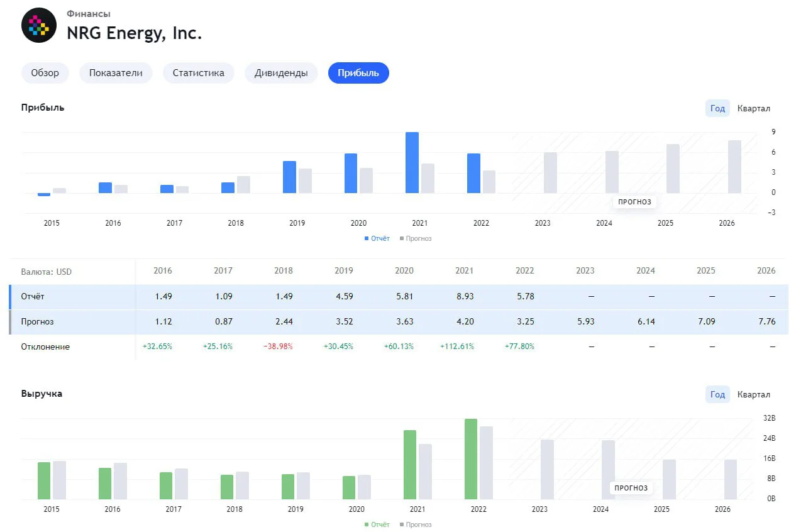This screenshot has width=796, height=532.
Task: Click forecast value 5.93
Action: [585, 321]
